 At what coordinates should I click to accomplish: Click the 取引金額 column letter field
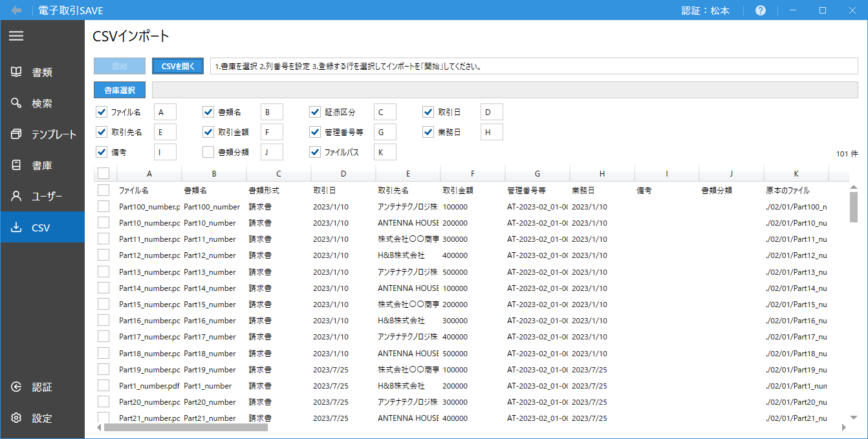point(272,132)
